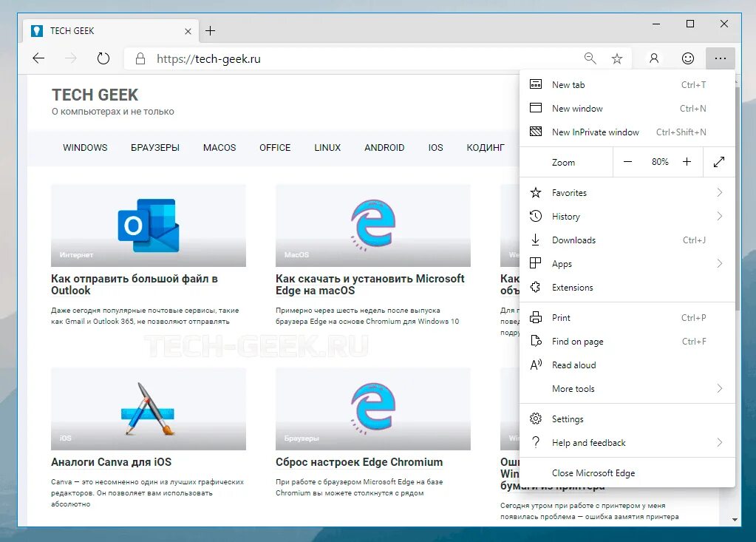
Task: Increase zoom with plus button
Action: click(x=687, y=162)
